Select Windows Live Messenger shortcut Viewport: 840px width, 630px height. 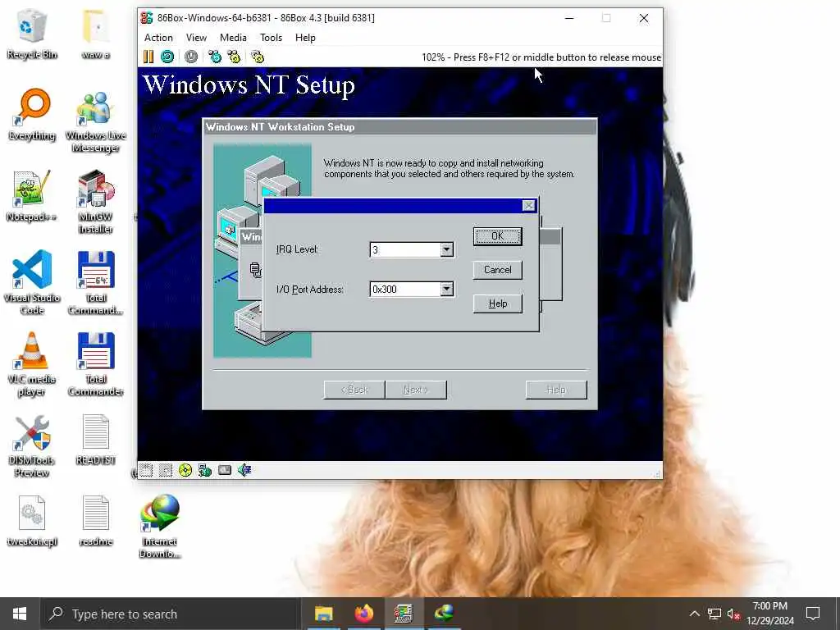click(x=96, y=121)
